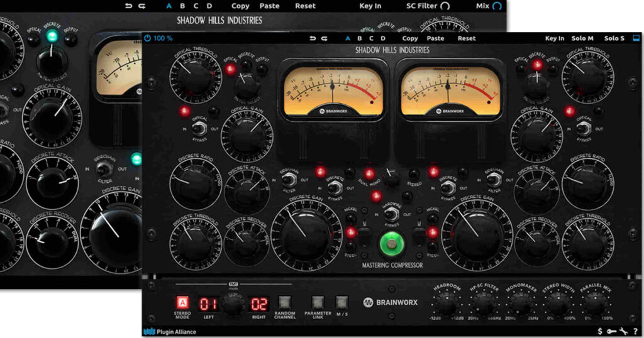This screenshot has width=644, height=338.
Task: Click Copy in the front window toolbar
Action: (x=410, y=38)
